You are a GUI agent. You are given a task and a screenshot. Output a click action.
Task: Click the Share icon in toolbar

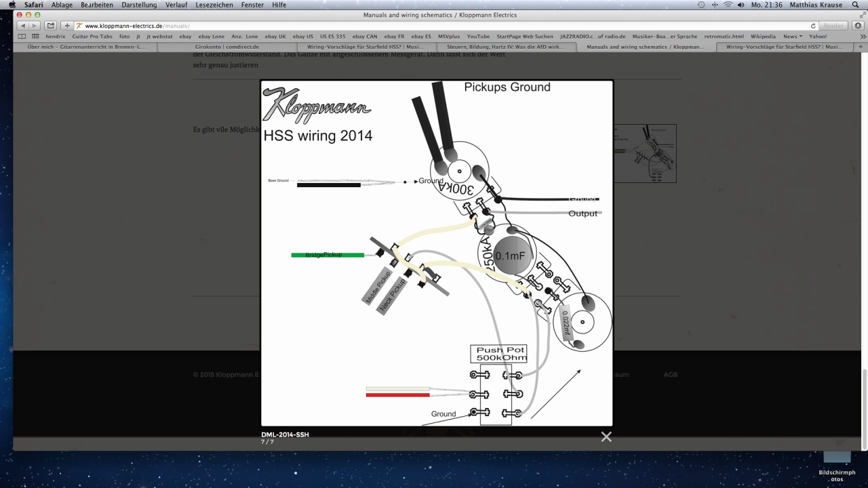tap(51, 26)
